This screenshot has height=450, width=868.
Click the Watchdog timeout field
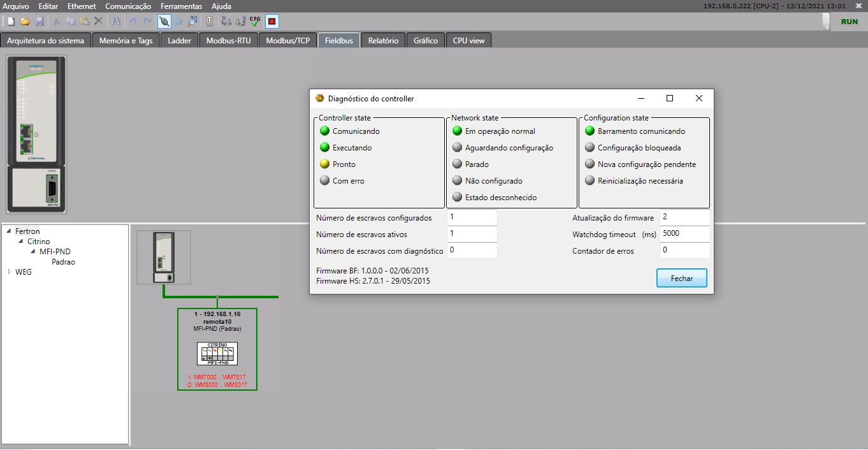684,234
